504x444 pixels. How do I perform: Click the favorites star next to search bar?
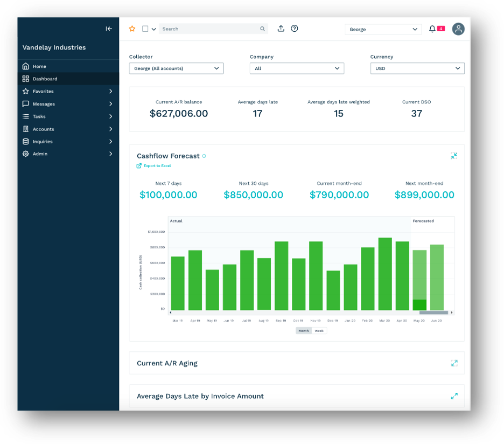[132, 29]
